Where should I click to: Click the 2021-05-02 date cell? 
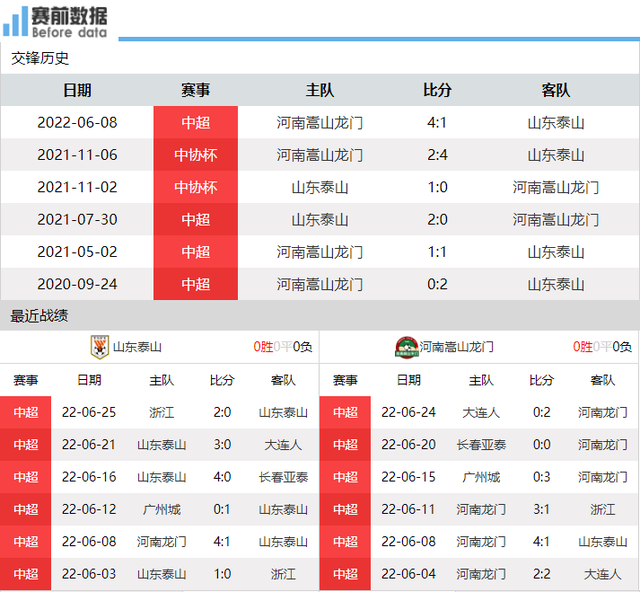(77, 252)
